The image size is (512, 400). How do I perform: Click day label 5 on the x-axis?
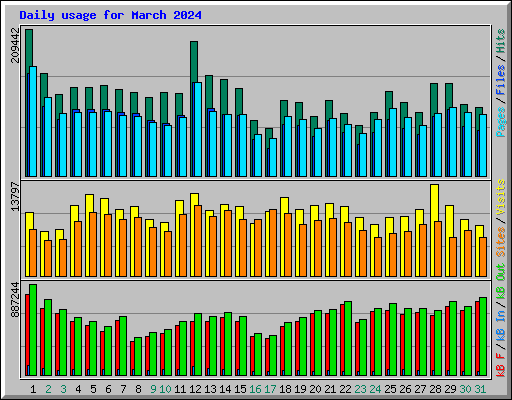tap(93, 389)
